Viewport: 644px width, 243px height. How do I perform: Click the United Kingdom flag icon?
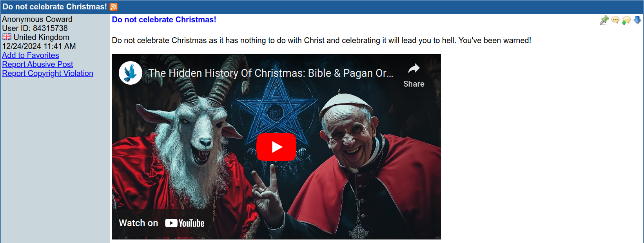pos(7,37)
